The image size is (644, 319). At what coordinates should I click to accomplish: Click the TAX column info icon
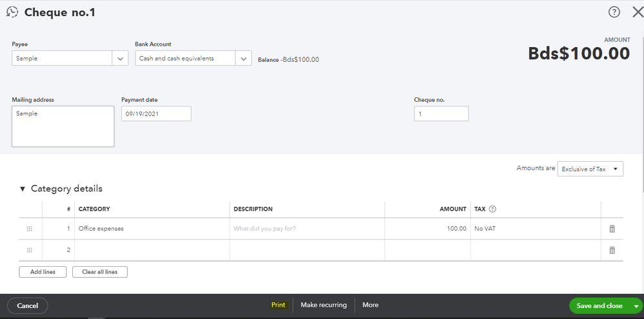coord(493,209)
